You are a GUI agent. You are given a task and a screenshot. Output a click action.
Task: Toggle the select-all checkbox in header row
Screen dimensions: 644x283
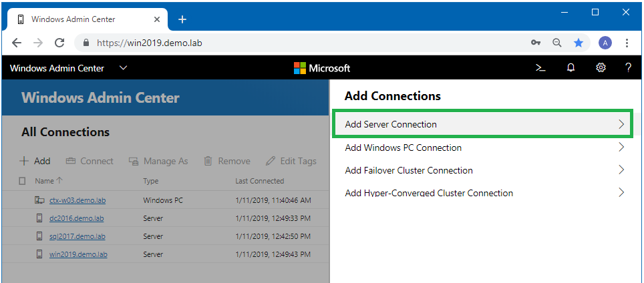point(23,181)
